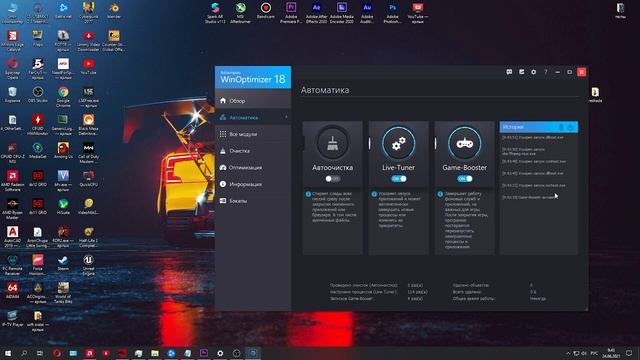Viewport: 640px width, 360px height.
Task: Open Among Us desktop shortcut
Action: tap(63, 150)
